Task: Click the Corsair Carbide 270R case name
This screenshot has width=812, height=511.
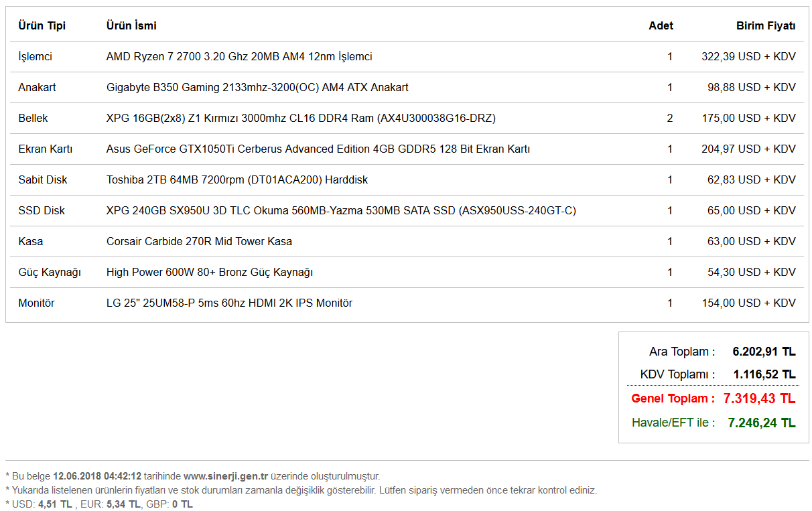Action: (199, 242)
